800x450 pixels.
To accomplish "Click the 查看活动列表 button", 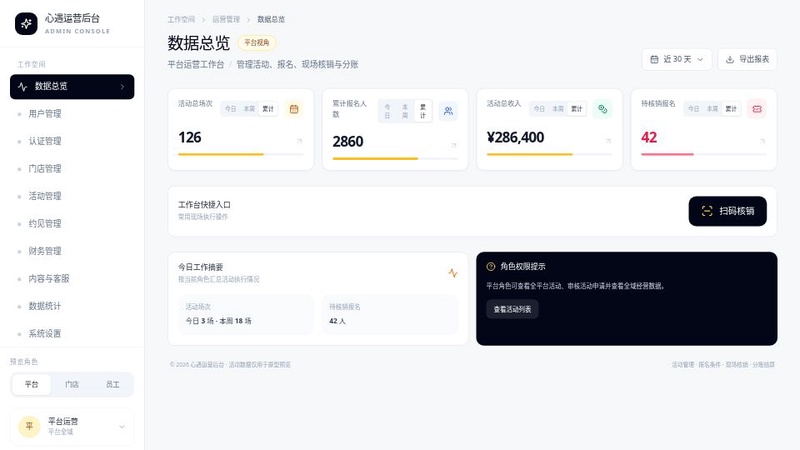I will pos(512,309).
